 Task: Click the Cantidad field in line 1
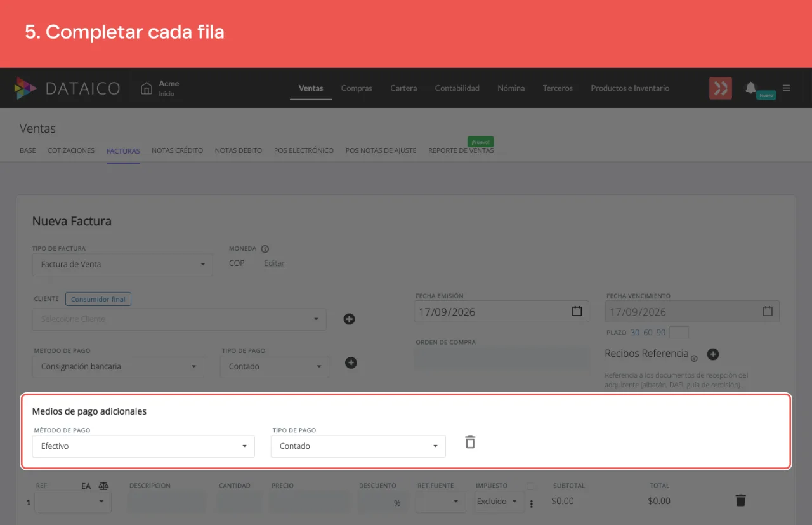[x=240, y=502]
